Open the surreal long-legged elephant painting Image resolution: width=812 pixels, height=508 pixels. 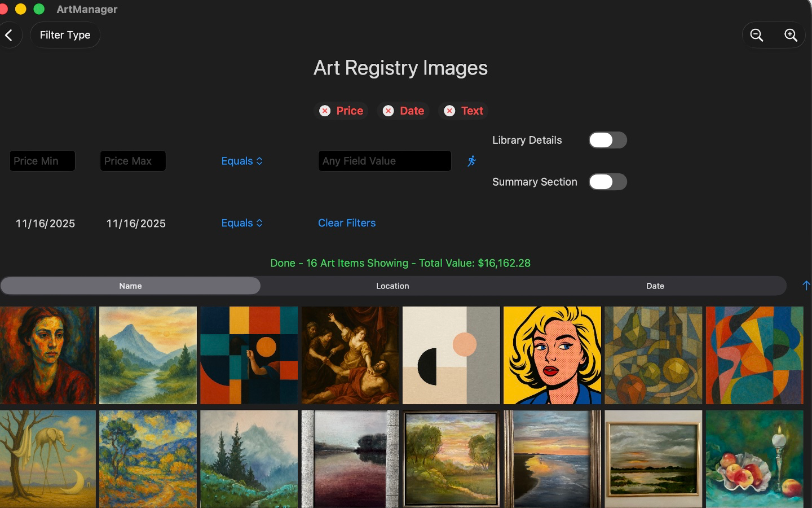(x=47, y=459)
